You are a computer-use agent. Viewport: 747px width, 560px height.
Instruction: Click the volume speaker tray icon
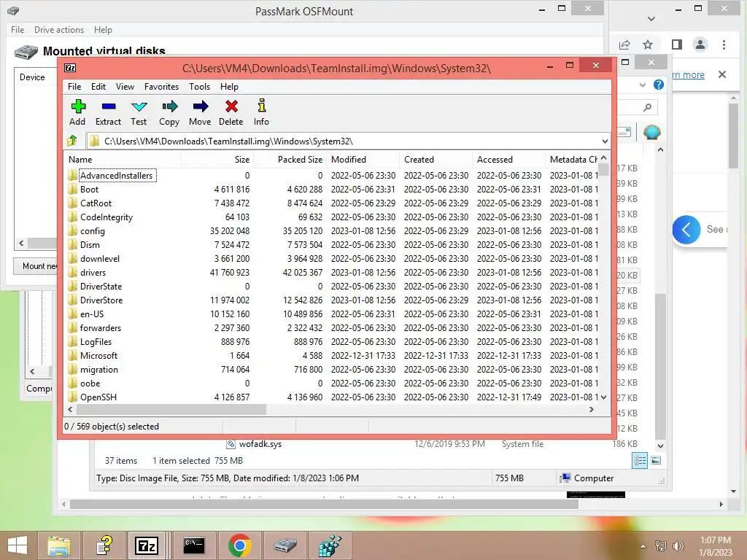pos(678,545)
